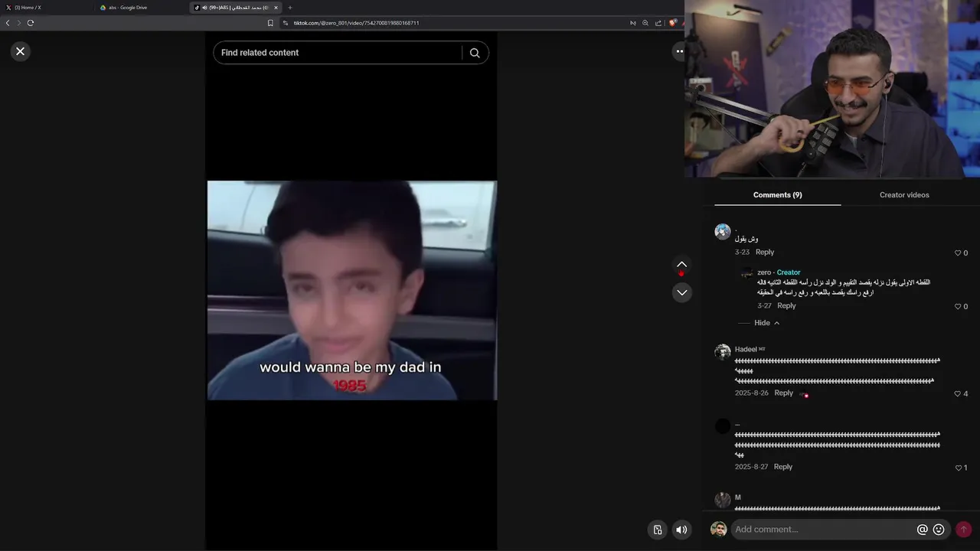Select the Comments (9) tab
Screen dimensions: 980x551
(x=777, y=195)
